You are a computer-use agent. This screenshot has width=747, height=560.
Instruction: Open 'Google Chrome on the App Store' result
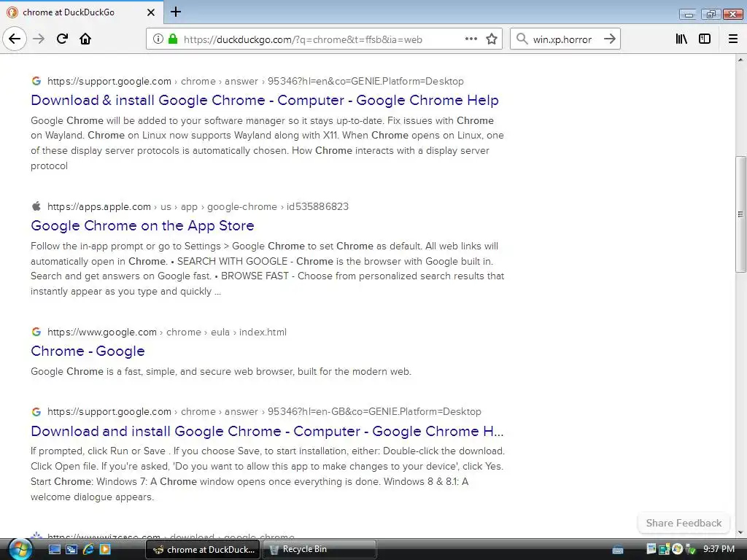(142, 225)
